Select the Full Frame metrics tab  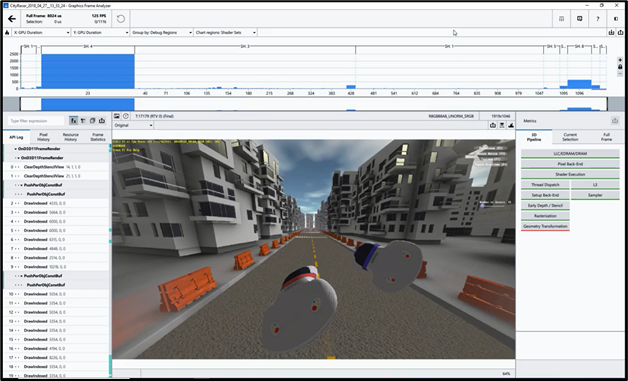point(606,137)
